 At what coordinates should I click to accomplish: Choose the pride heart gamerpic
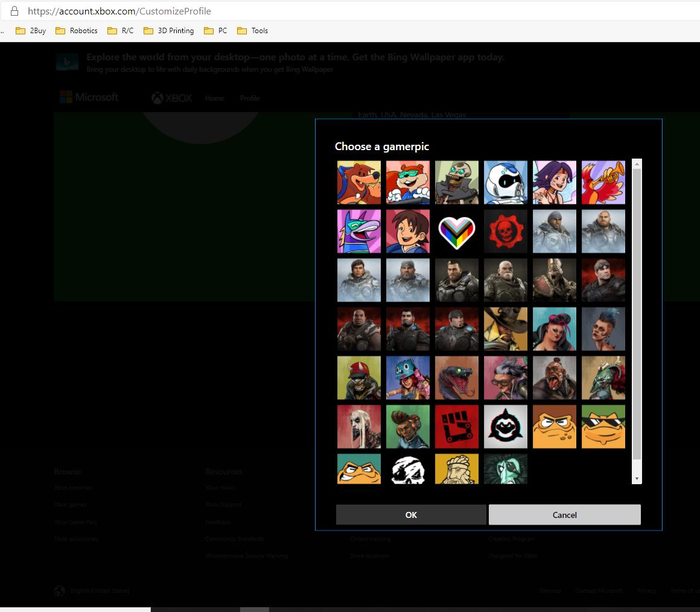[457, 232]
